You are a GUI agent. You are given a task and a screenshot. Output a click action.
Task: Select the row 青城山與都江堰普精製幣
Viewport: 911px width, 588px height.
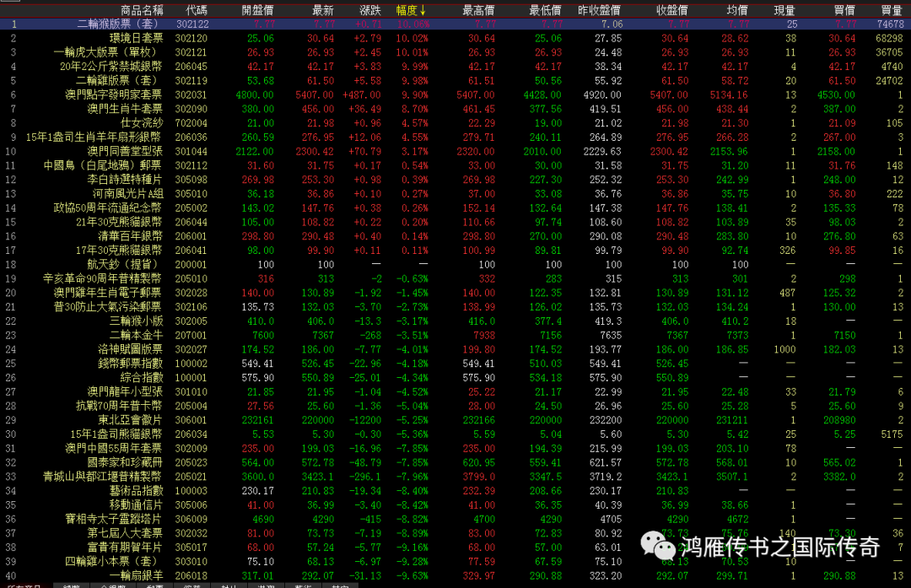455,477
